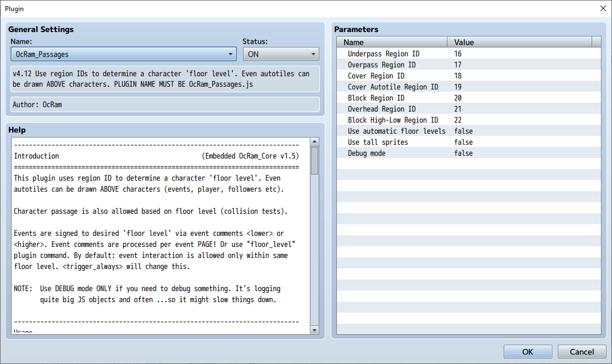Screen dimensions: 612x364
Task: Select Cover Autotile Region ID row
Action: coord(469,87)
